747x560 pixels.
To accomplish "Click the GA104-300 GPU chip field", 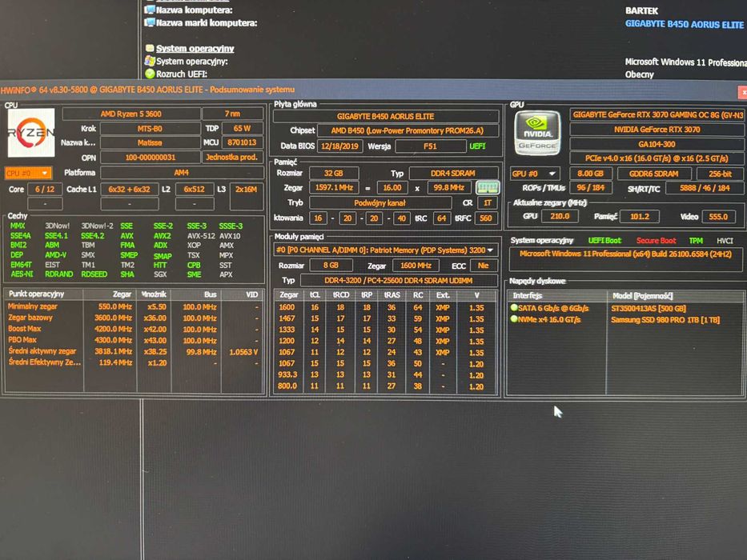I will (657, 144).
